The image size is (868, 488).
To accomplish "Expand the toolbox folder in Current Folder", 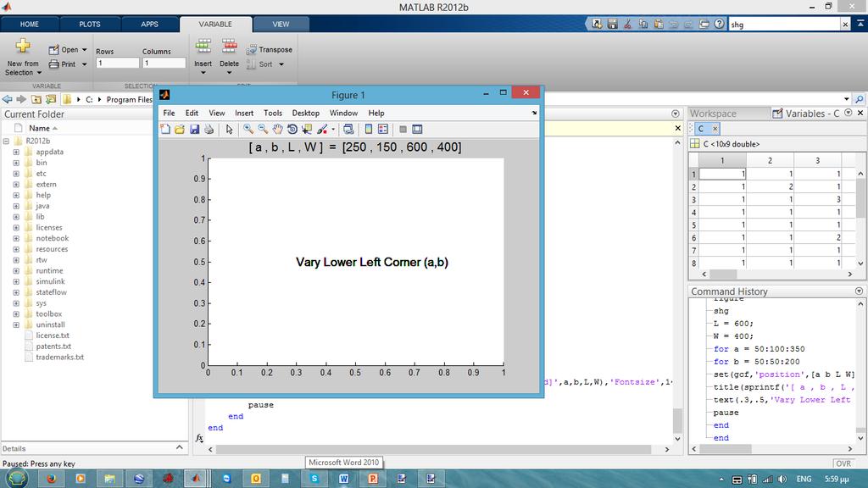I will pos(16,313).
